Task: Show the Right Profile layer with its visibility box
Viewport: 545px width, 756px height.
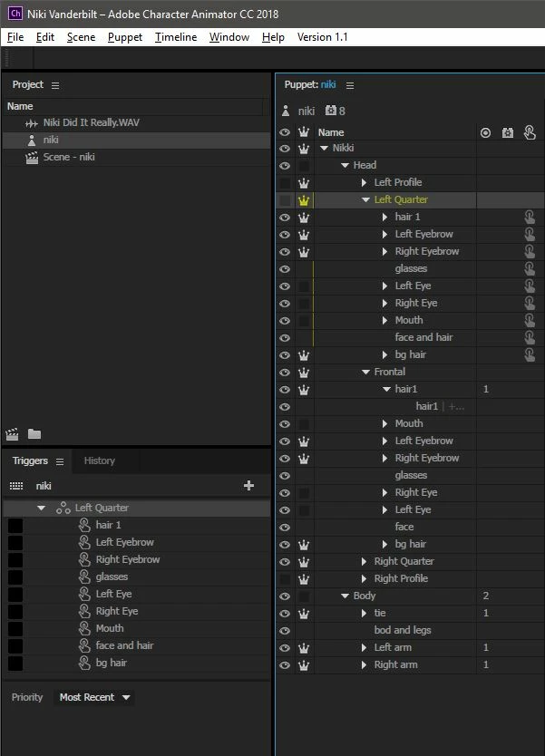Action: click(285, 579)
